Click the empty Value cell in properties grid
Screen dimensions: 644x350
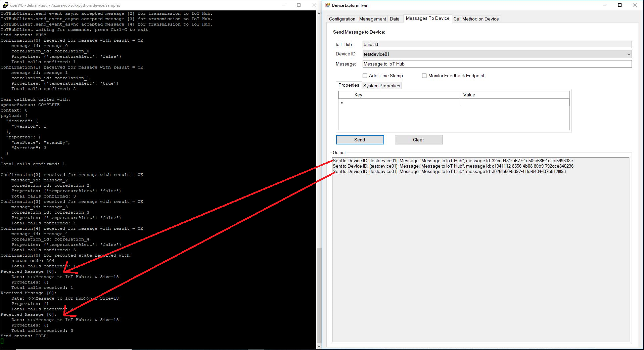click(x=515, y=102)
